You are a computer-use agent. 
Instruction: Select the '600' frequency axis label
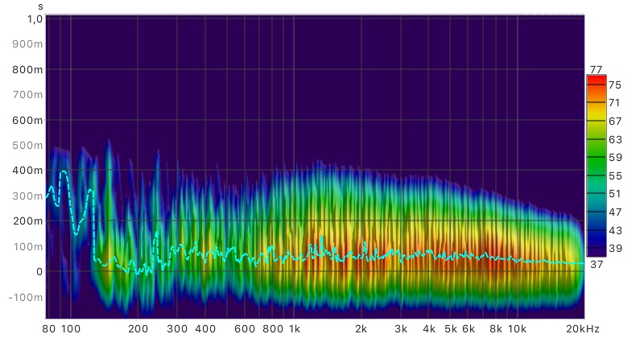245,329
